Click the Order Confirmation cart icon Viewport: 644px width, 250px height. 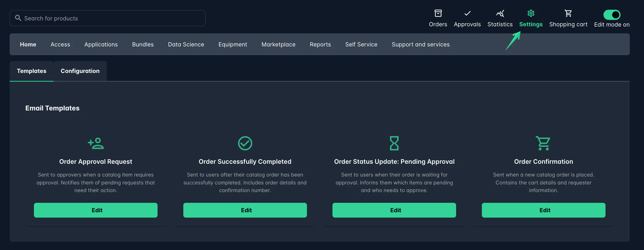coord(543,143)
